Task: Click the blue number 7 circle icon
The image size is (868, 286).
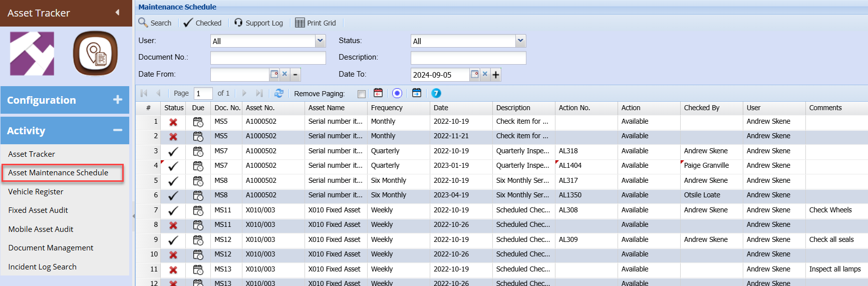Action: pos(436,93)
